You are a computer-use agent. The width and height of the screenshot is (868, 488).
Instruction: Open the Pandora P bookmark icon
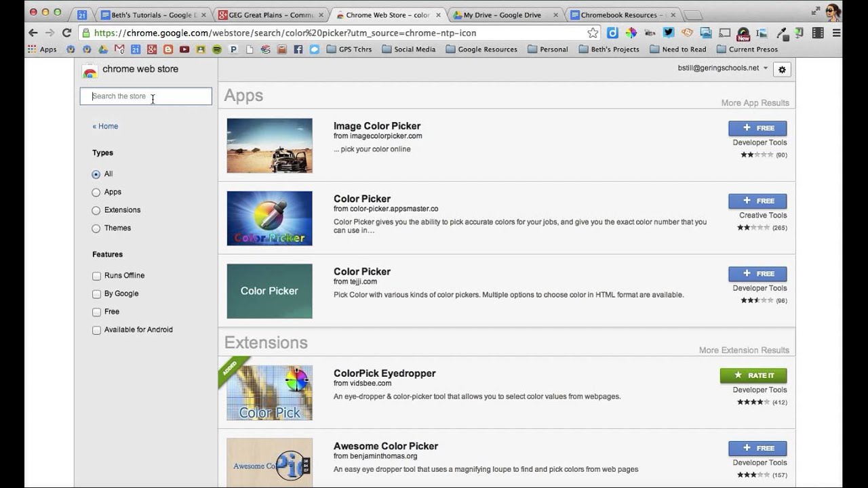point(233,49)
